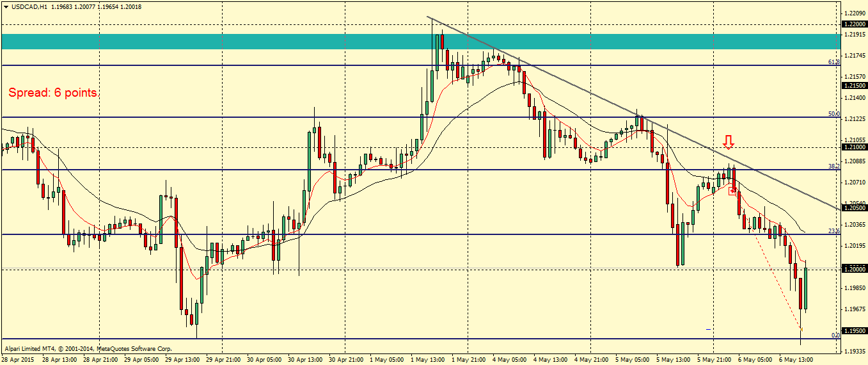Click the 1.19675 price scale value
868x365 pixels.
855,309
